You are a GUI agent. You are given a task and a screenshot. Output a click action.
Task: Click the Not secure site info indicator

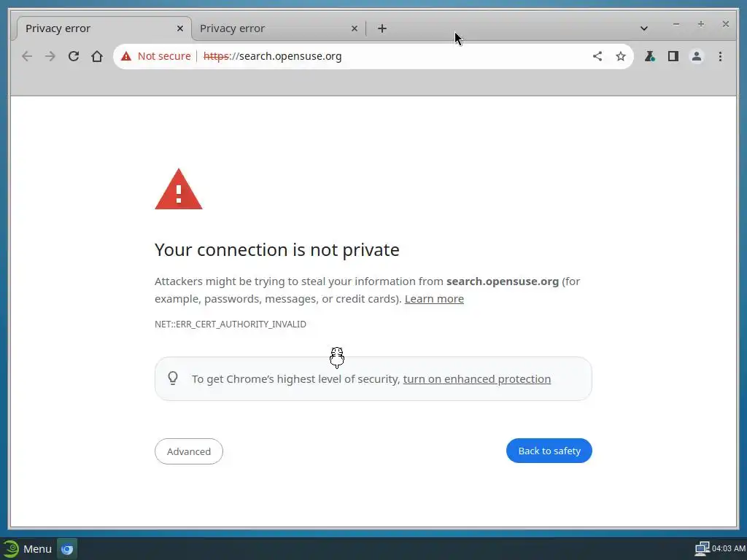click(x=156, y=56)
